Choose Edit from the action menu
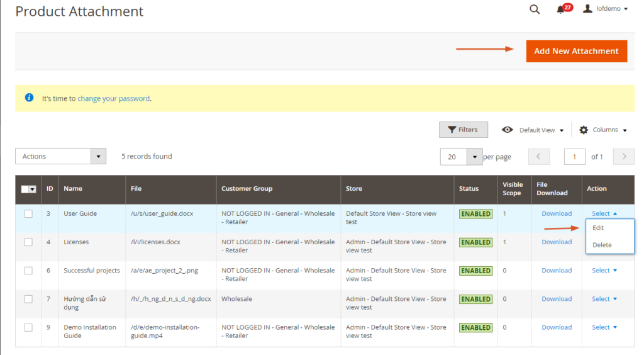This screenshot has width=644, height=355. tap(598, 228)
